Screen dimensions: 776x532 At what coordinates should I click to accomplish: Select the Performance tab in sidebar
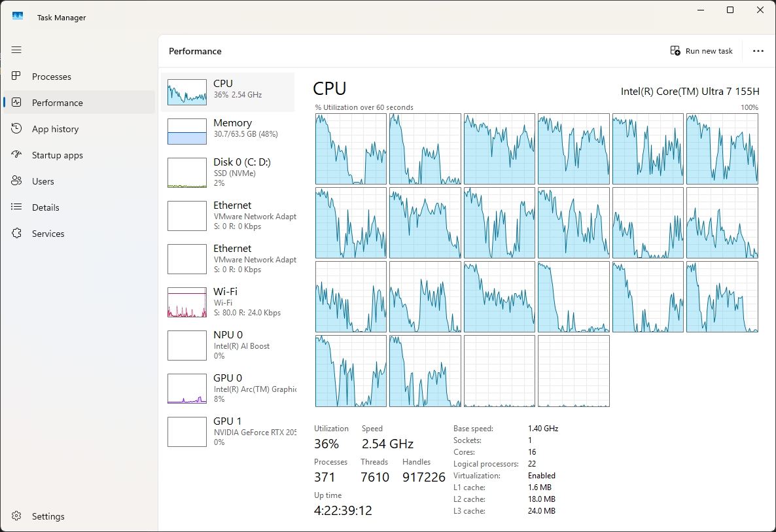click(58, 103)
